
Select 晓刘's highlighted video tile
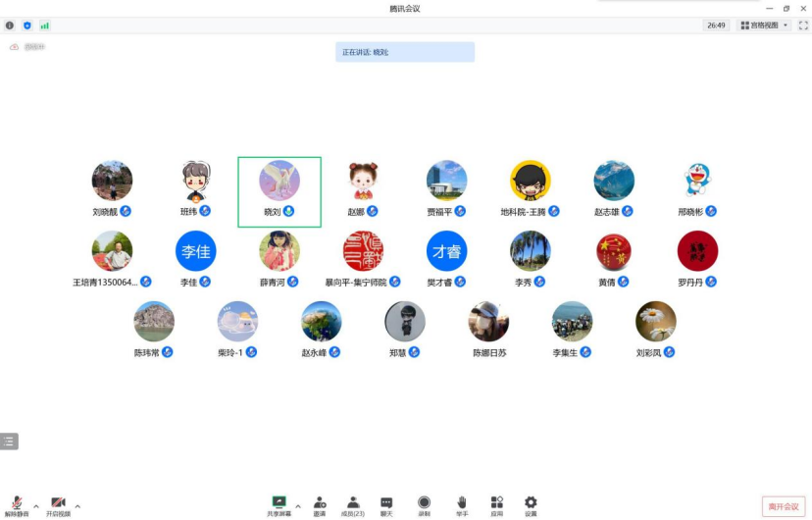pos(279,191)
